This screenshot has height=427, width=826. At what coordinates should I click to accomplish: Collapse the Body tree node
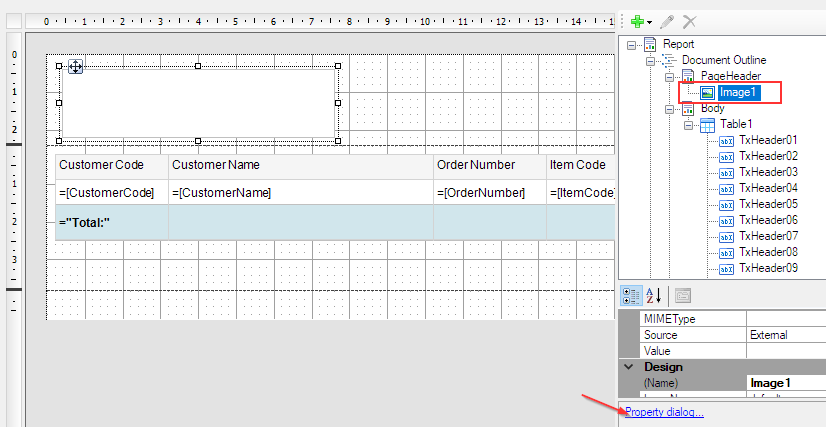click(670, 110)
